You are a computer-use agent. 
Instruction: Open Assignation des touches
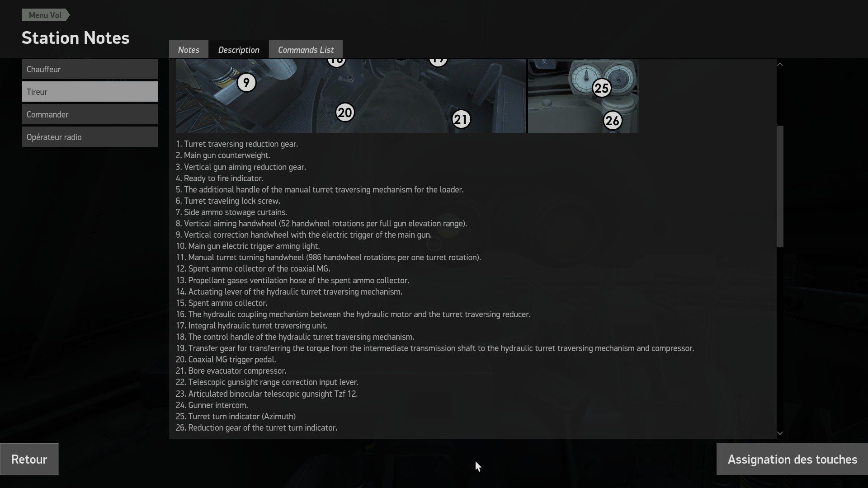point(792,459)
